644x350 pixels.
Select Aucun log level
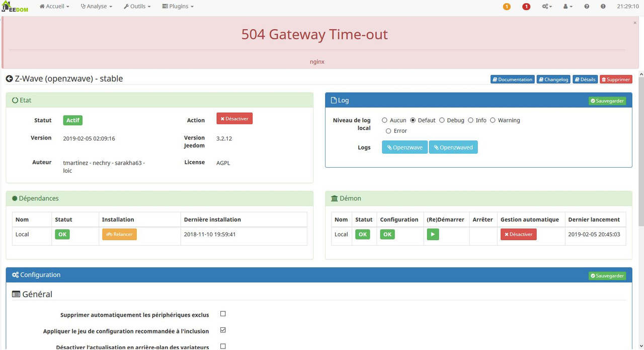[384, 120]
